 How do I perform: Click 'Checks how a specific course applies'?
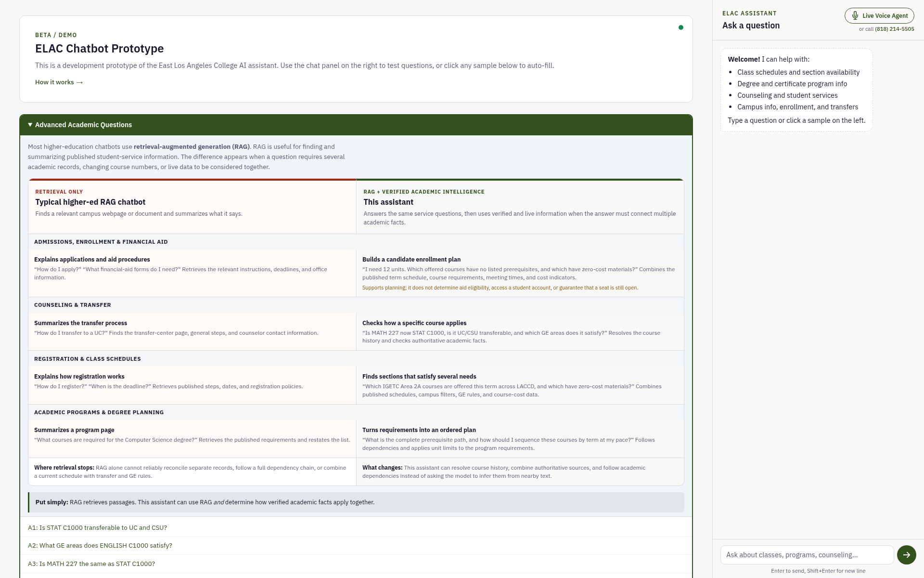pyautogui.click(x=414, y=323)
